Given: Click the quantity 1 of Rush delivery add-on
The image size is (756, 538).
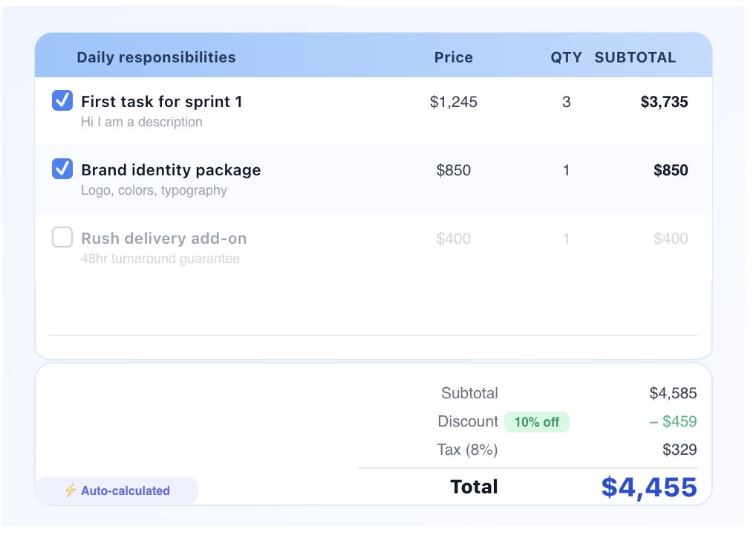Looking at the screenshot, I should (x=566, y=239).
